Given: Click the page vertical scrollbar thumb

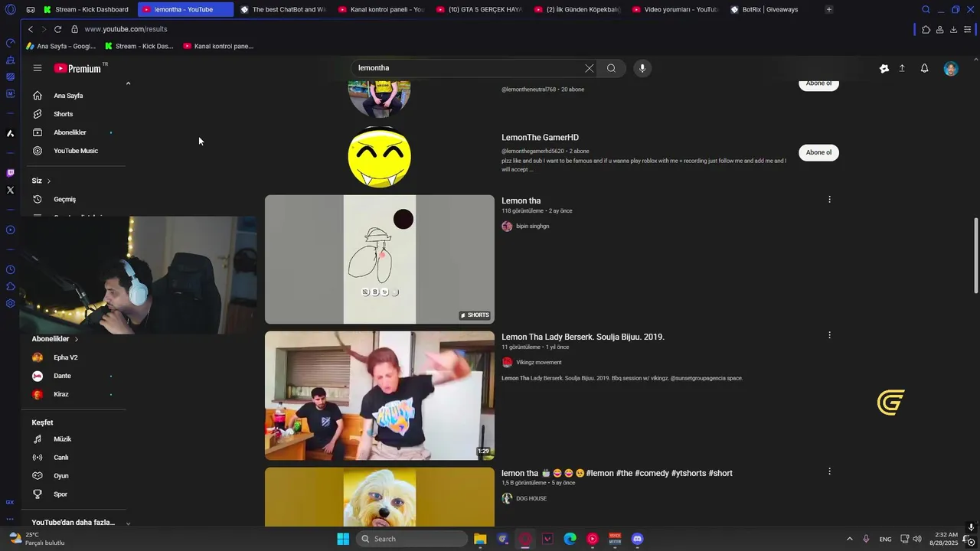Looking at the screenshot, I should click(975, 256).
